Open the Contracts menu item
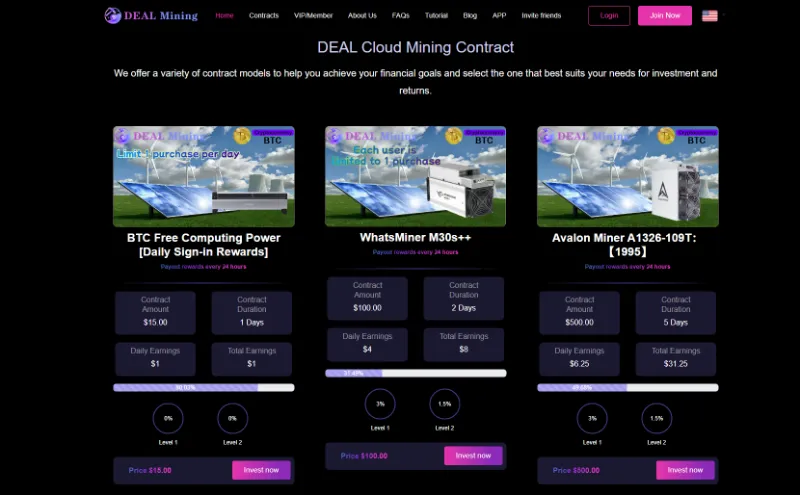This screenshot has height=495, width=800. pos(264,15)
